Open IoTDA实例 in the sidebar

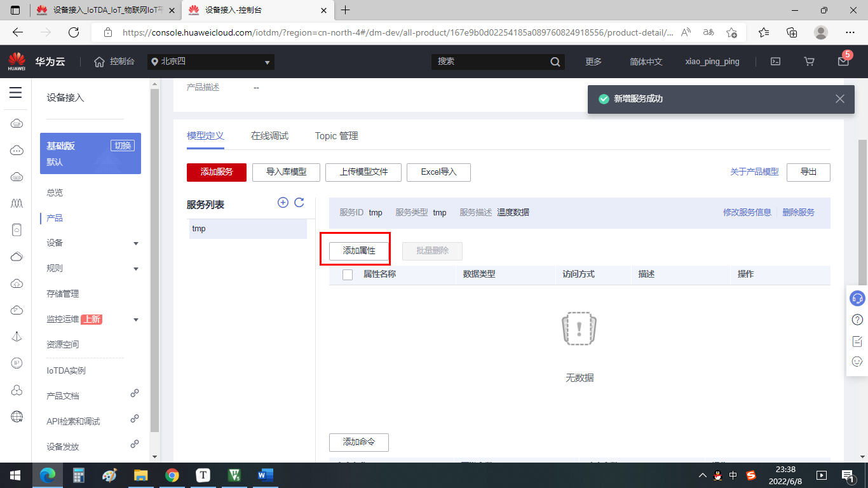pyautogui.click(x=66, y=370)
